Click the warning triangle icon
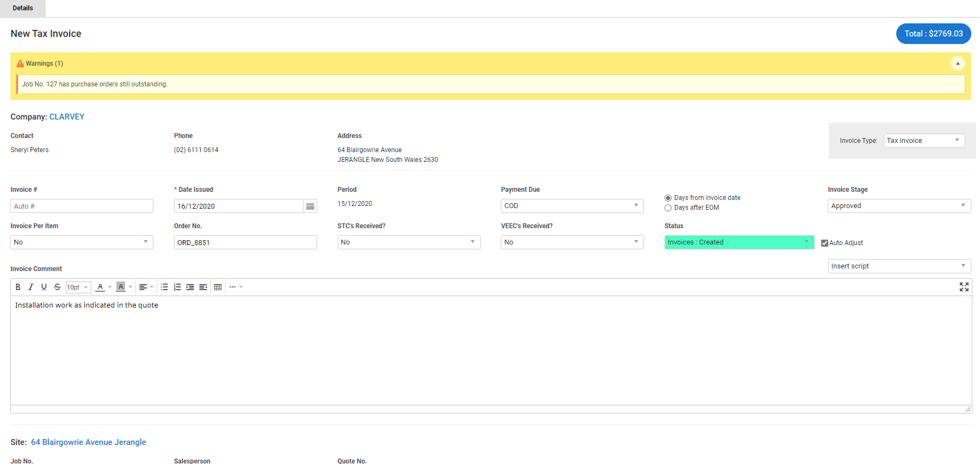This screenshot has width=980, height=464. coord(20,64)
